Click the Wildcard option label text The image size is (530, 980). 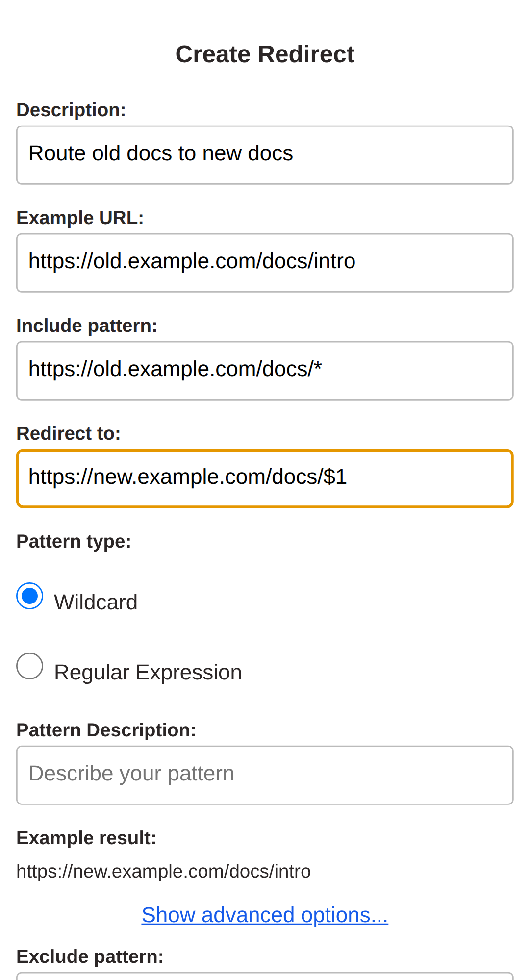click(x=96, y=602)
